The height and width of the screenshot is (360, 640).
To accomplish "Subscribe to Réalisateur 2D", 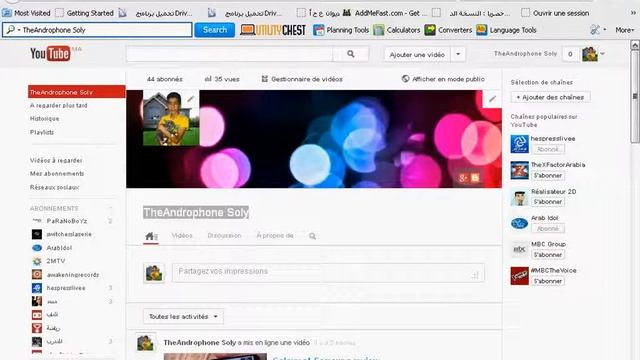I will [548, 202].
